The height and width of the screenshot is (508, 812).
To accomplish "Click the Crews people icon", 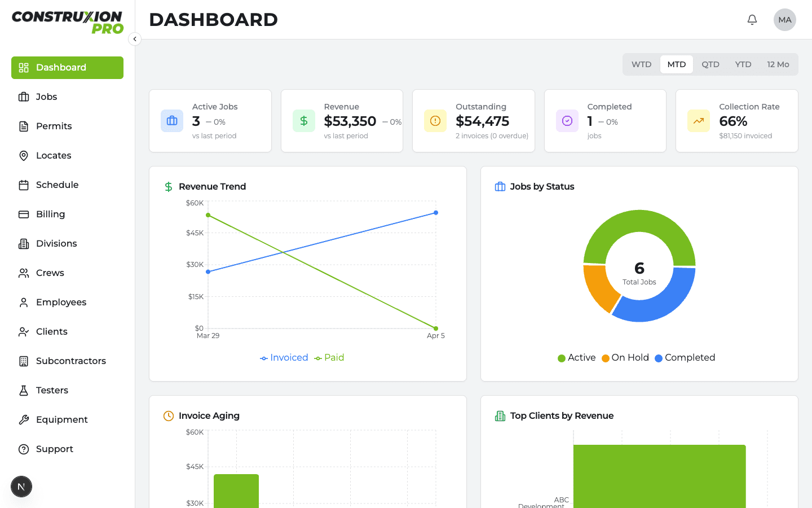I will [x=24, y=273].
